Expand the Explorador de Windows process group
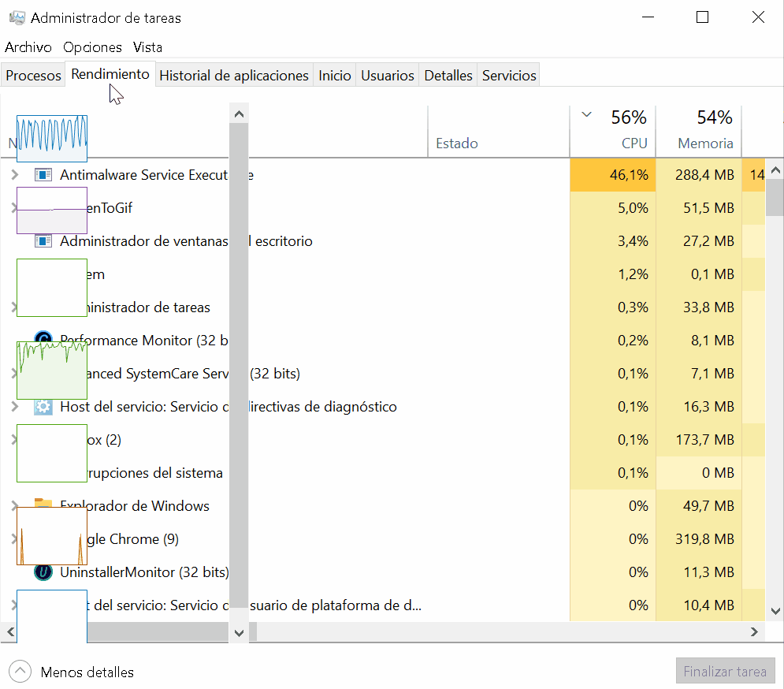 [14, 506]
